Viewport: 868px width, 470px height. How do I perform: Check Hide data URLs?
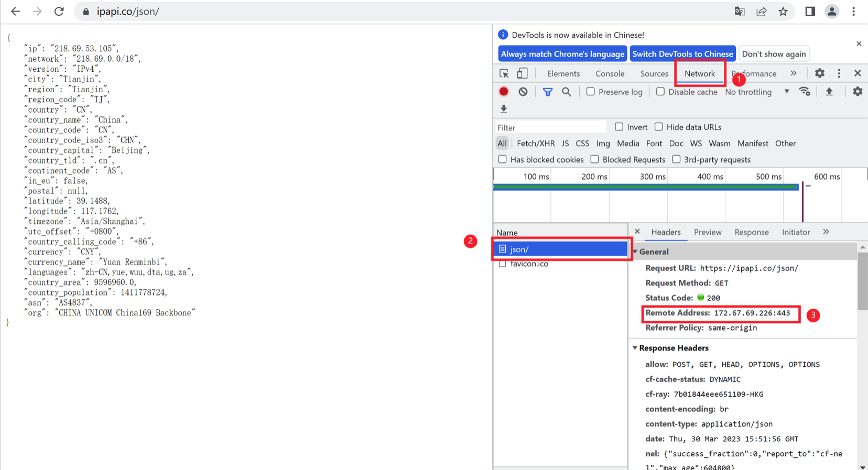(659, 127)
